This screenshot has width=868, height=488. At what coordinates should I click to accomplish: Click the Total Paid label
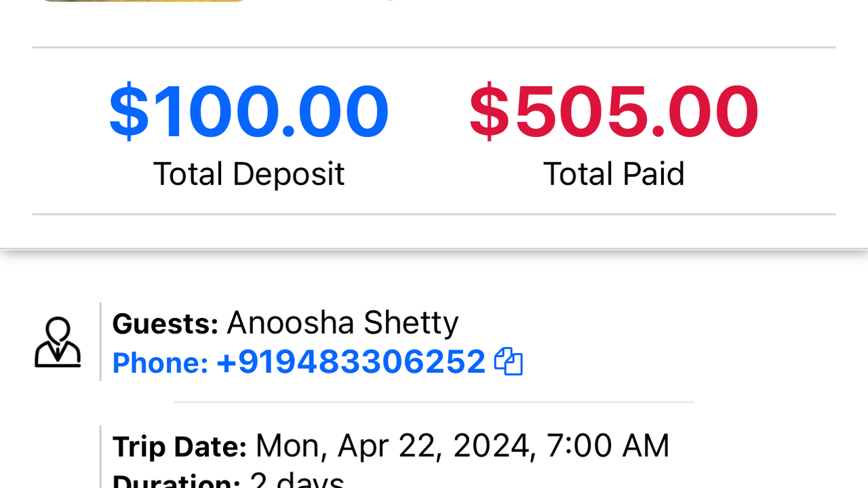tap(614, 174)
